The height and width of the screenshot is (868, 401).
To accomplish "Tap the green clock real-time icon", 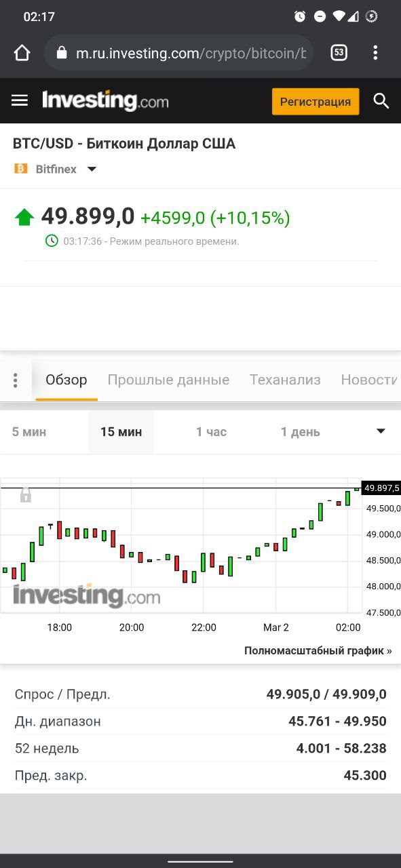I will click(52, 241).
